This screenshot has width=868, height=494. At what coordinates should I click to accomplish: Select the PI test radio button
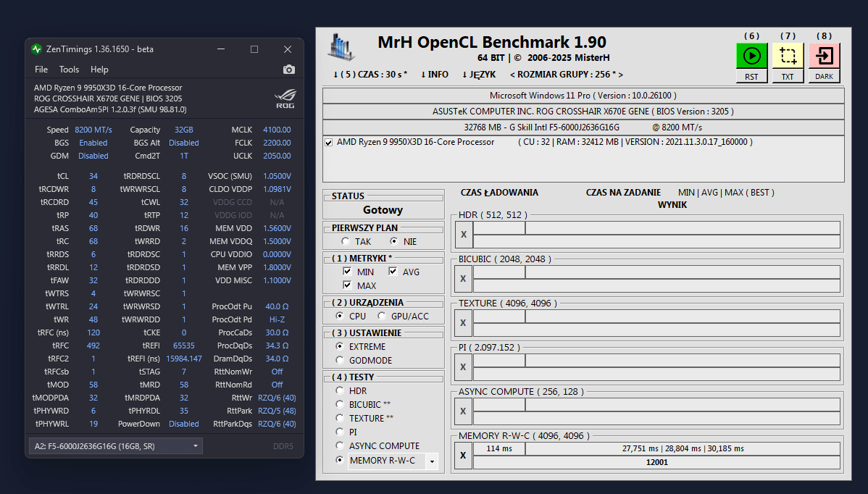339,432
